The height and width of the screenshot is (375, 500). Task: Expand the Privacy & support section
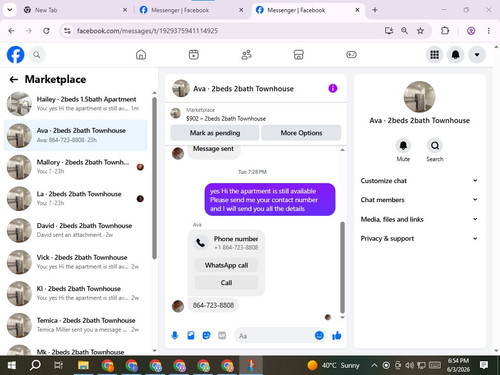click(419, 238)
